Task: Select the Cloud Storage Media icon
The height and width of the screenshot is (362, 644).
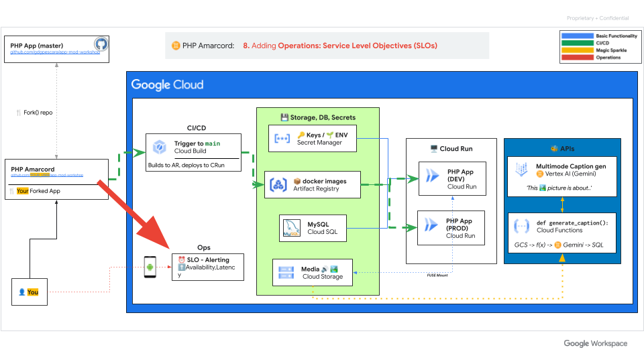Action: pyautogui.click(x=286, y=273)
